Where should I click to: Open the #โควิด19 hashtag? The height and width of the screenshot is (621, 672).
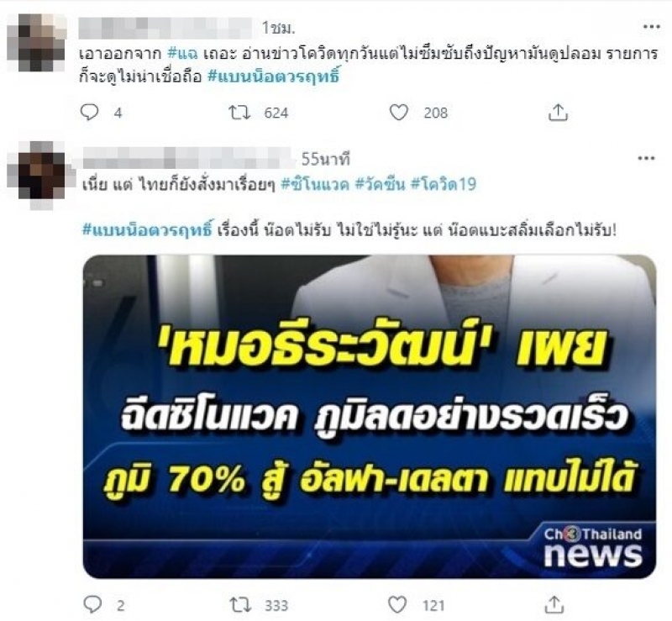[444, 184]
